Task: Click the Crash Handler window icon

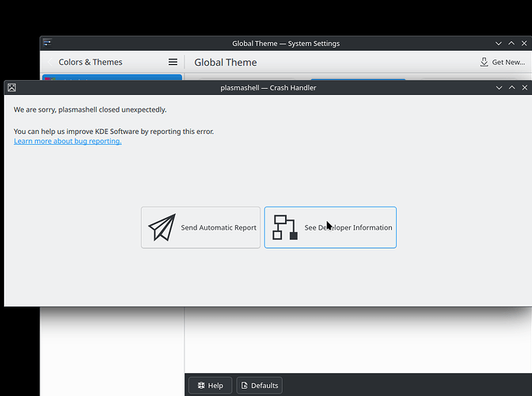Action: (12, 88)
